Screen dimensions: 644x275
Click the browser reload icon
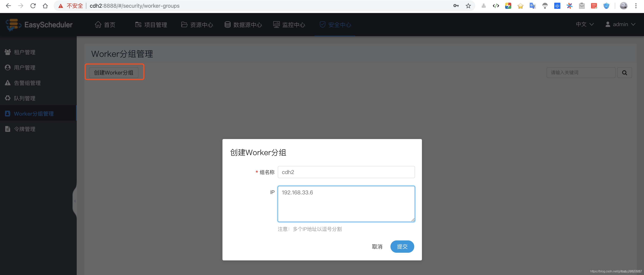pos(33,6)
